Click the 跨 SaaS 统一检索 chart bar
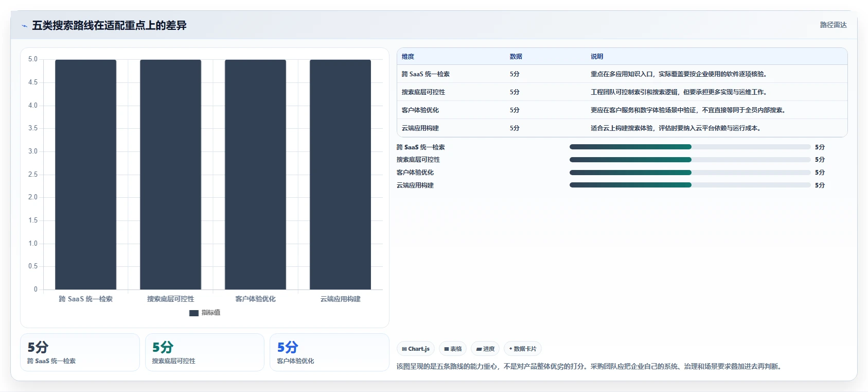868x392 pixels. (86, 175)
